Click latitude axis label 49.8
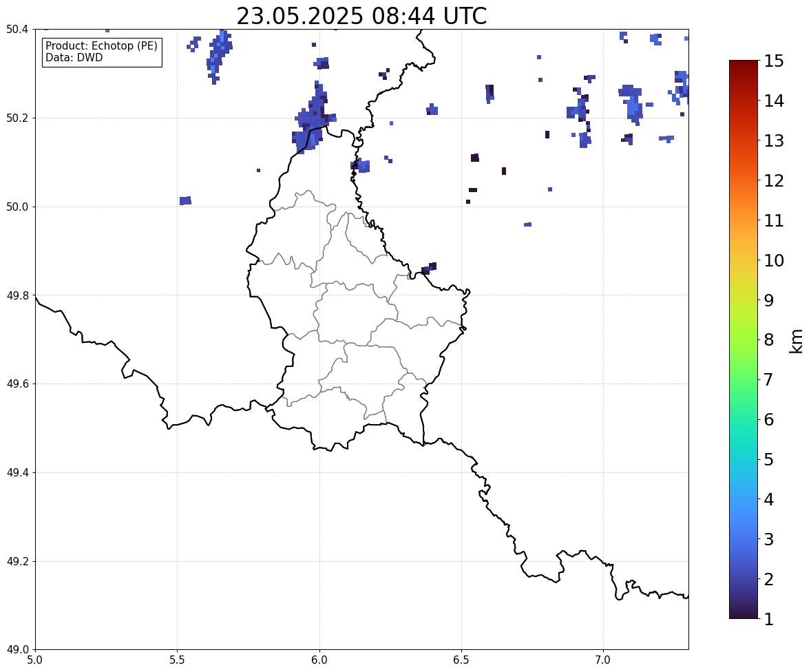This screenshot has width=811, height=672. coord(17,295)
